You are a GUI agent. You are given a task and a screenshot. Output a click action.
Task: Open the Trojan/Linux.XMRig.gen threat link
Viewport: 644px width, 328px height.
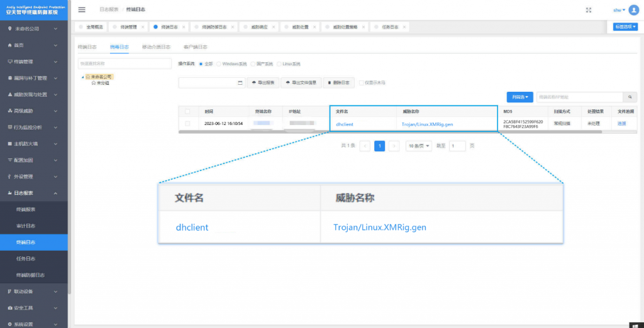pos(427,124)
